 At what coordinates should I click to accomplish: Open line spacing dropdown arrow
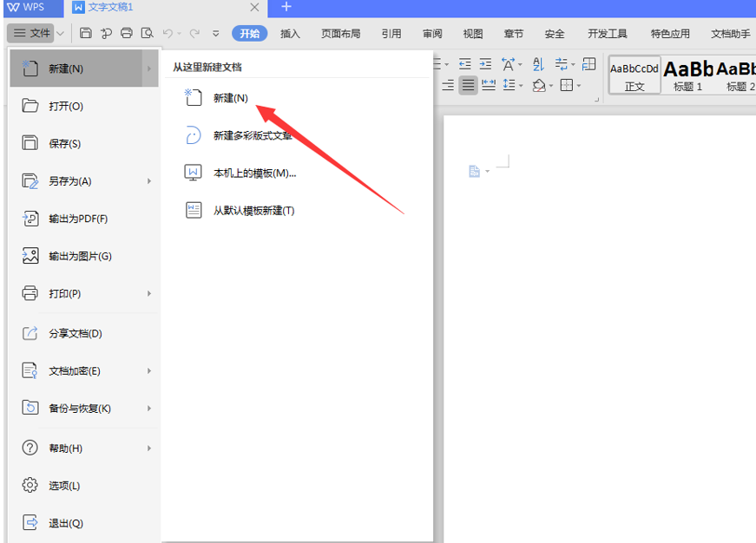click(521, 86)
